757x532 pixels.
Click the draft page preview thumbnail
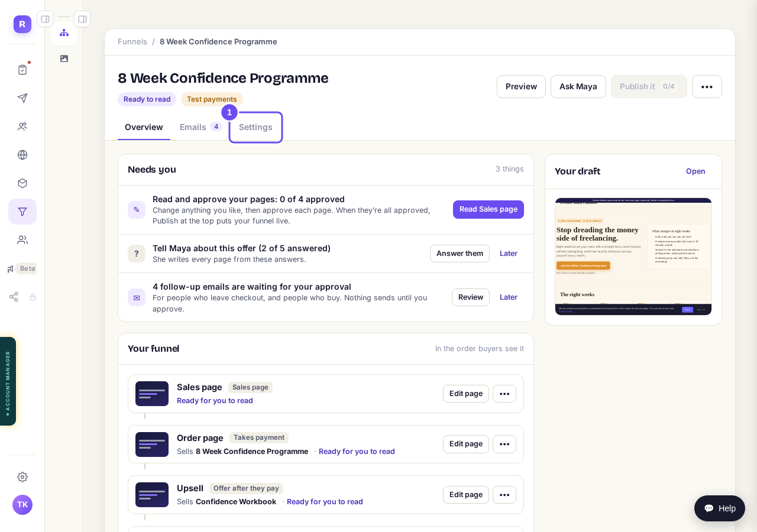(x=633, y=257)
